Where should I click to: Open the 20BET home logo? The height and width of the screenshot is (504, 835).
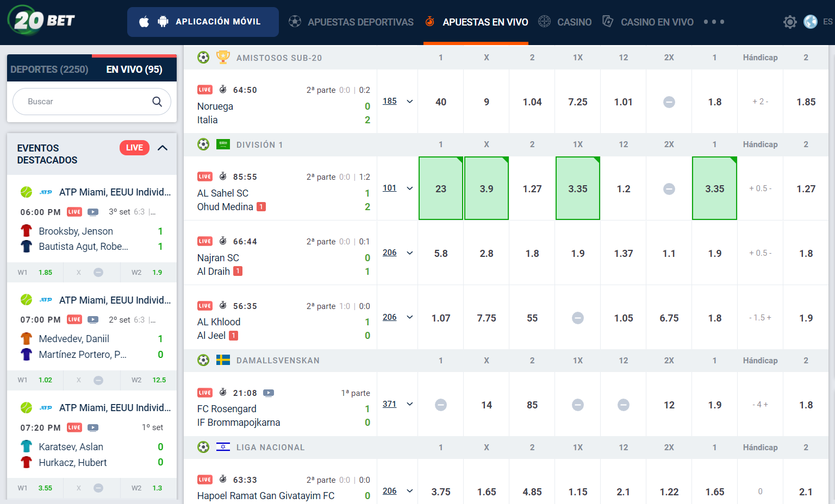coord(41,21)
